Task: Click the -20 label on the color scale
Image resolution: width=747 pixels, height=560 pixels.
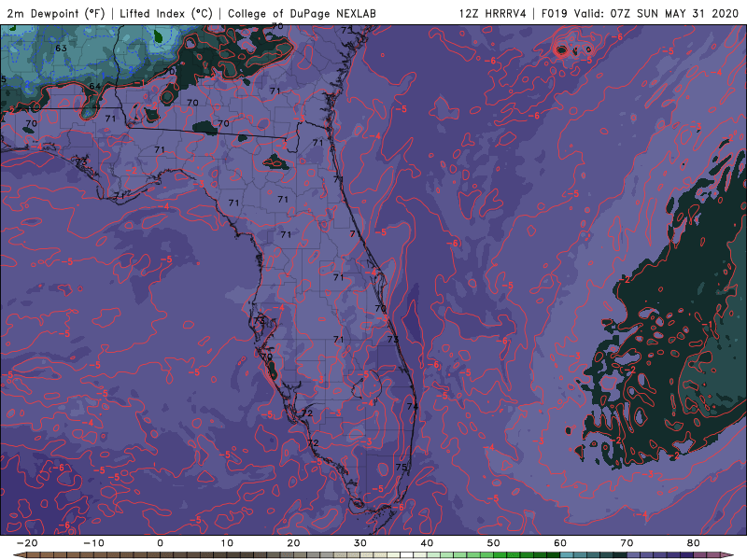Action: click(27, 543)
